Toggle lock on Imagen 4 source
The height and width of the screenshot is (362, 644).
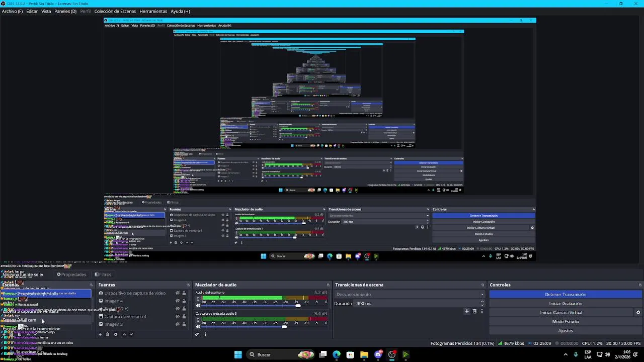(184, 301)
